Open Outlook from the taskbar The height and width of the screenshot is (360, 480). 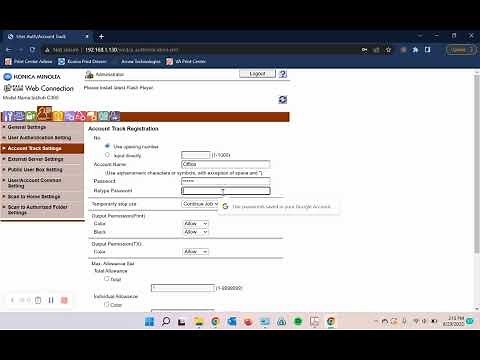click(232, 321)
